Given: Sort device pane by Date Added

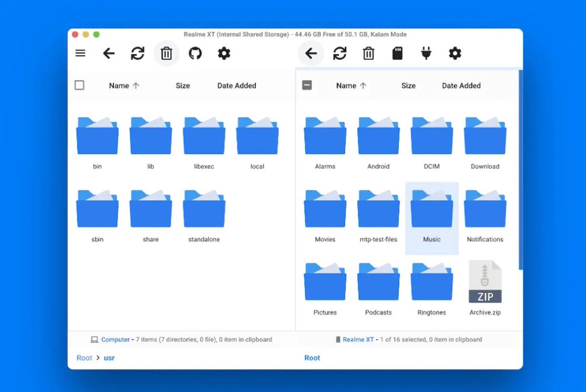Looking at the screenshot, I should point(461,85).
